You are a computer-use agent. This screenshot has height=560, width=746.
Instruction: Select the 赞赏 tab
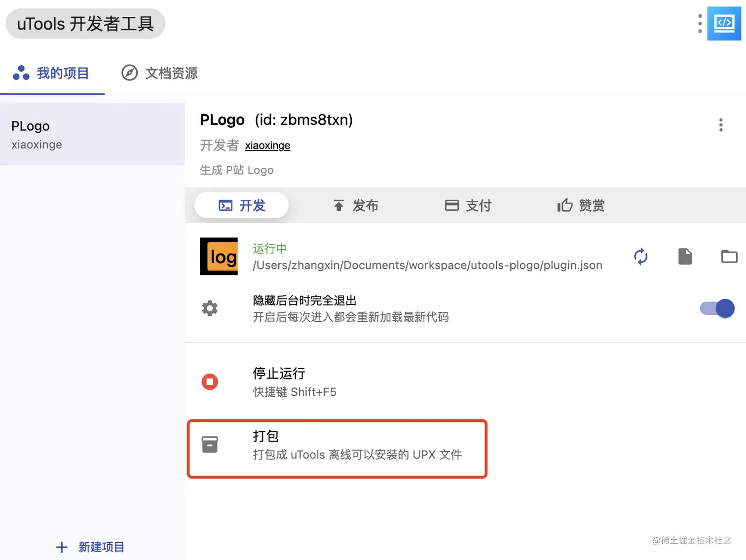click(x=581, y=205)
